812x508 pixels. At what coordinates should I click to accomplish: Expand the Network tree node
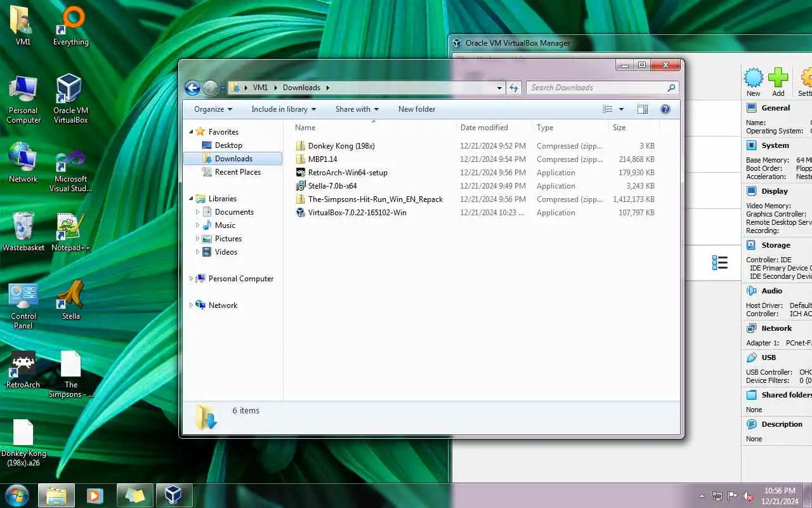pyautogui.click(x=191, y=305)
